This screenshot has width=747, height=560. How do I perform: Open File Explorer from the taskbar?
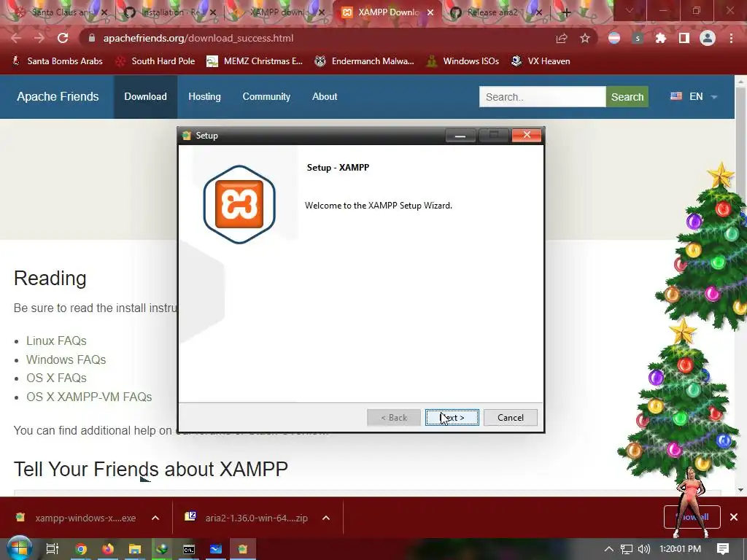(135, 549)
